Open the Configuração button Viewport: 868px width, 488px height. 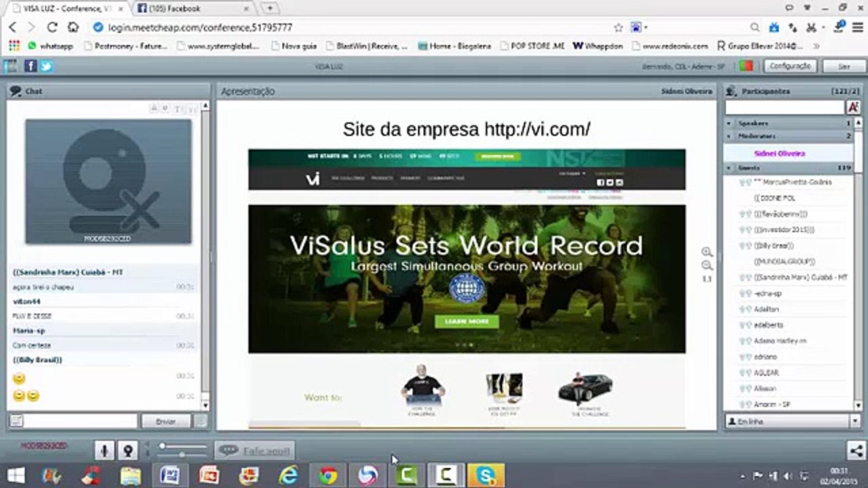point(790,66)
